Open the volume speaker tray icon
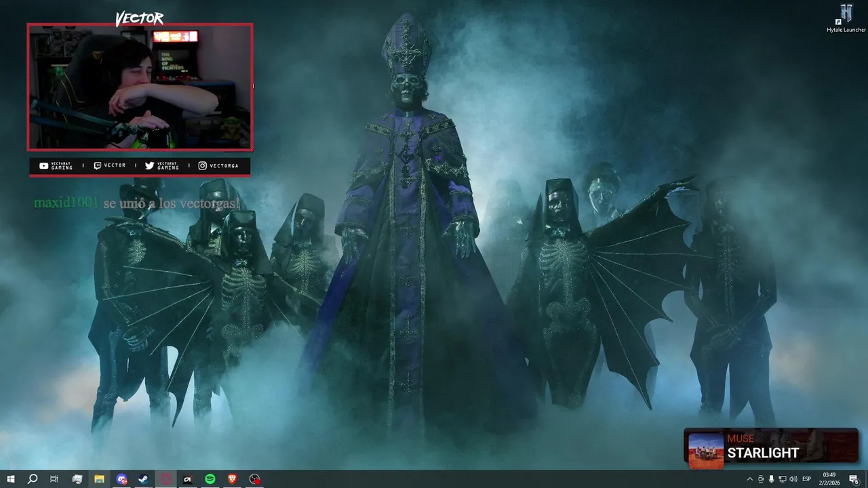 793,479
